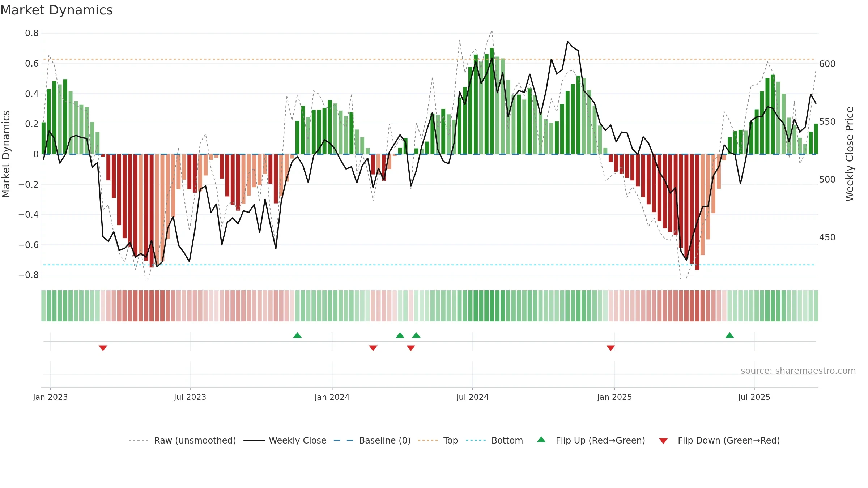Image resolution: width=868 pixels, height=488 pixels.
Task: Click the −0.8 tick on left axis
Action: click(x=29, y=275)
